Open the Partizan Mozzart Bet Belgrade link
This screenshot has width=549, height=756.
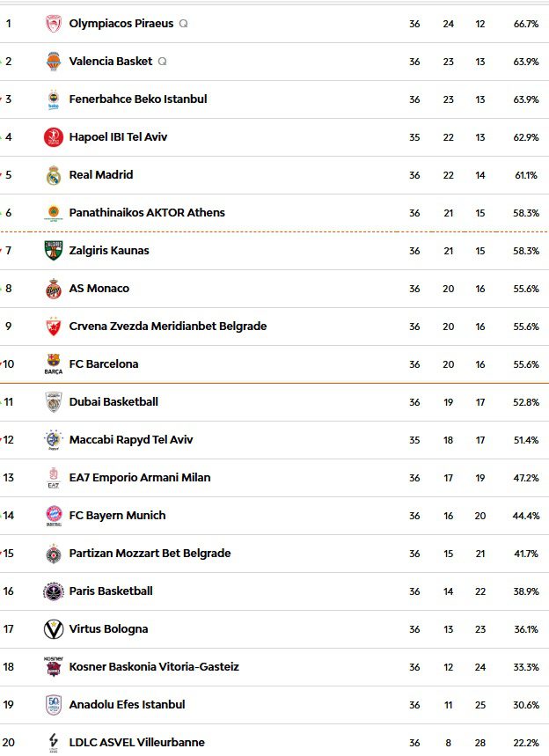150,553
